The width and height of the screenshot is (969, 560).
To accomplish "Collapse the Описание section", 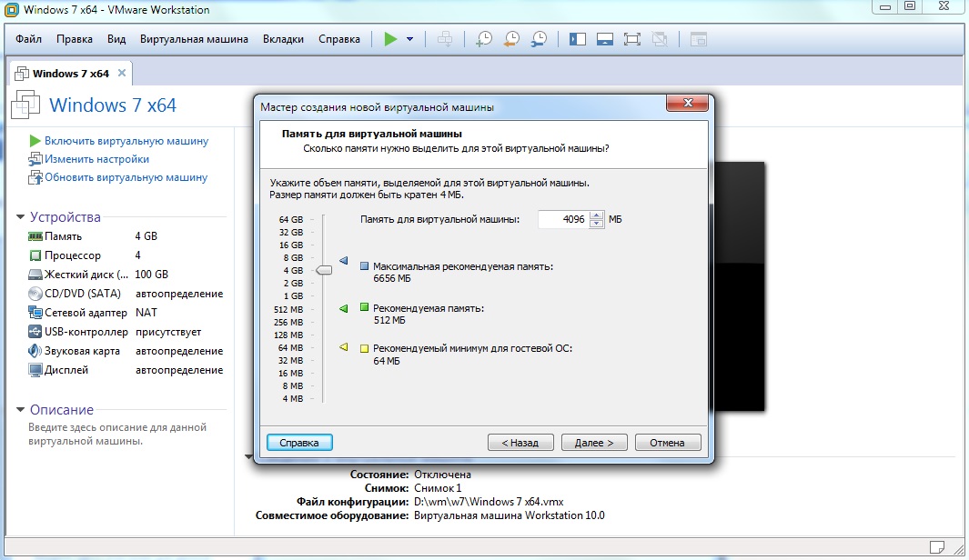I will pyautogui.click(x=20, y=409).
